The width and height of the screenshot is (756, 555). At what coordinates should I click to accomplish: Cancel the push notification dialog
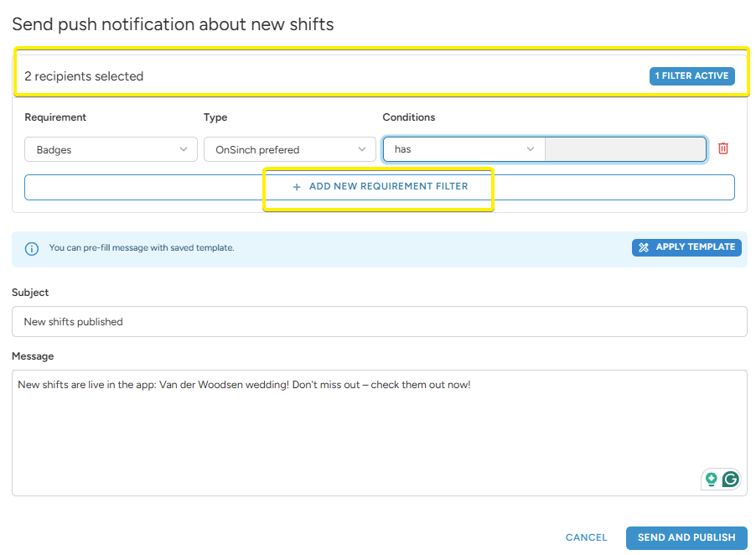pos(586,537)
